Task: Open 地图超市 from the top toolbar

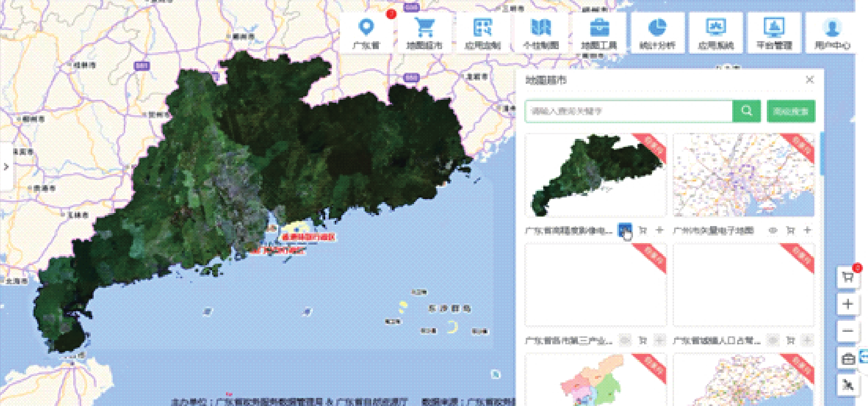Action: (x=424, y=33)
